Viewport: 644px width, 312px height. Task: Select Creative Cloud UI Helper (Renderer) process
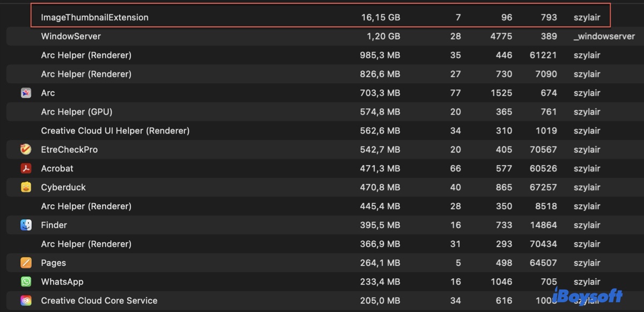tap(115, 131)
